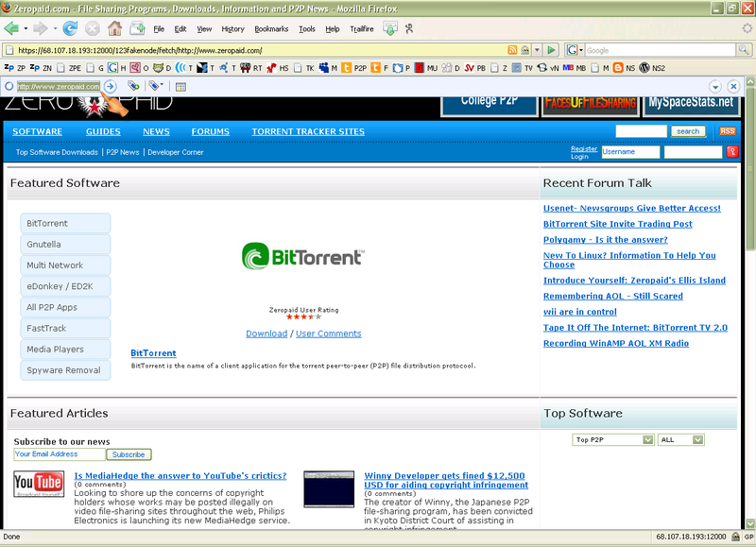This screenshot has width=756, height=547.
Task: Open the BitTorrent User Comments link
Action: 328,333
